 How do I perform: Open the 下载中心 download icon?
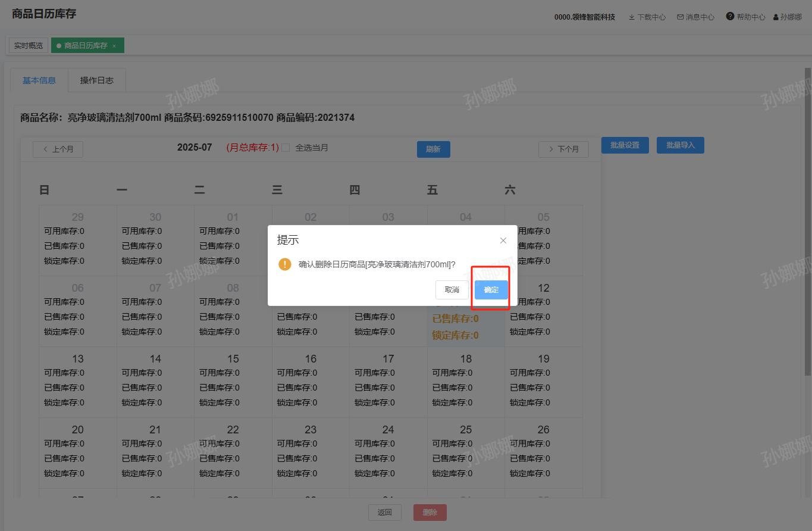(x=632, y=17)
